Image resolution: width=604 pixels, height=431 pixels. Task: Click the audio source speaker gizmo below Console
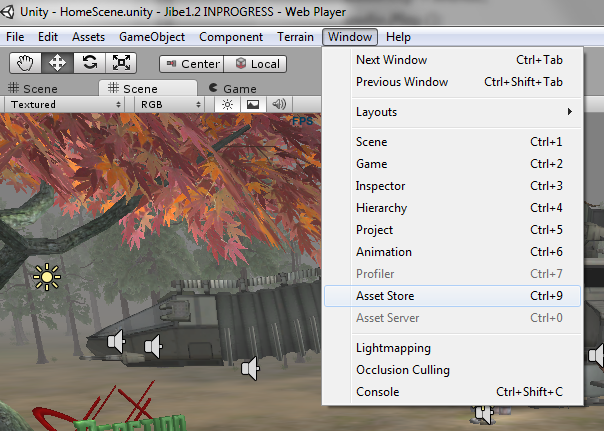point(486,412)
